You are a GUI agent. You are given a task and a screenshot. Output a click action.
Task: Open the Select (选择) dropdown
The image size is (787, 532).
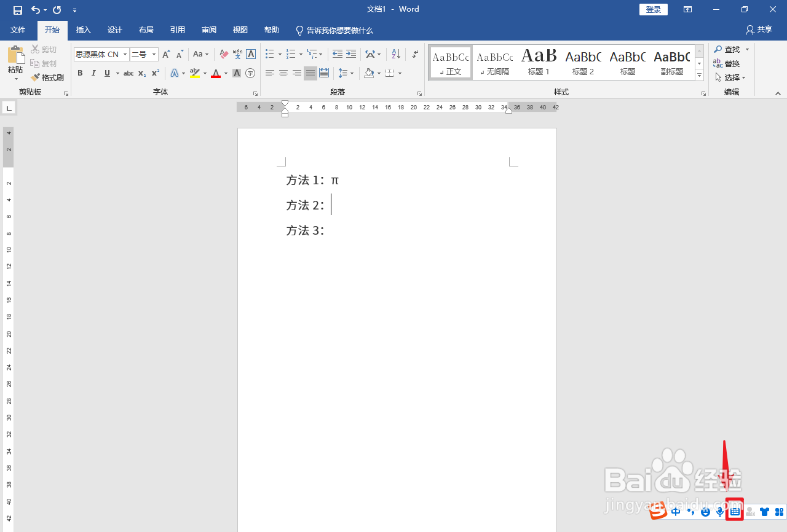(x=730, y=77)
